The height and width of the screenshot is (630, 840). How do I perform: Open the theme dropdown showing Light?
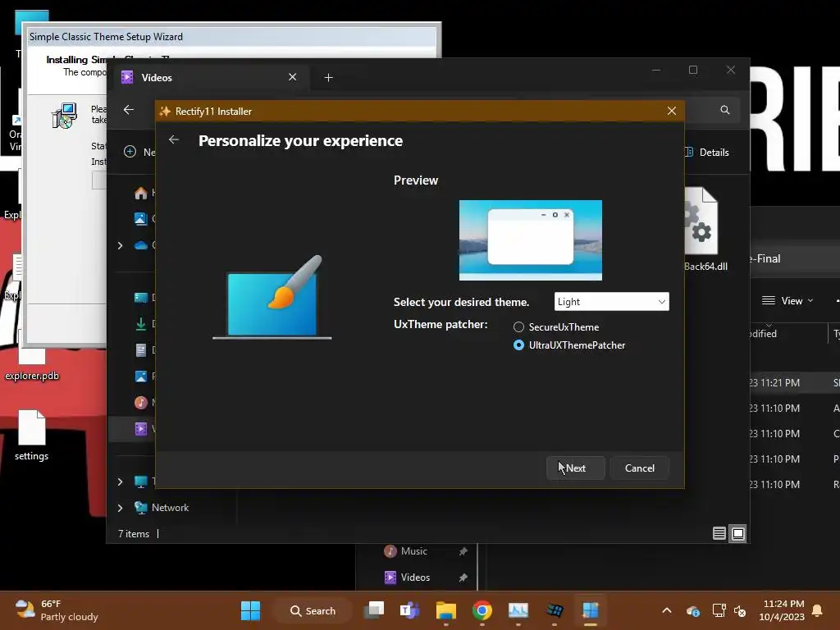[611, 302]
